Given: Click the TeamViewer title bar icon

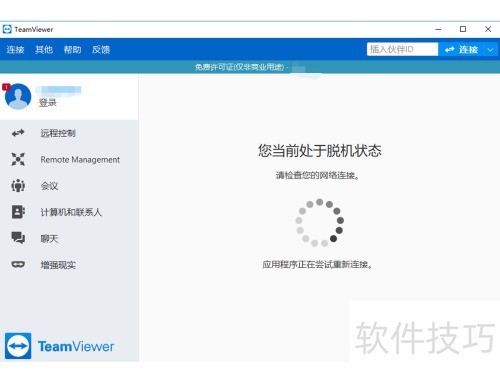Looking at the screenshot, I should [7, 29].
